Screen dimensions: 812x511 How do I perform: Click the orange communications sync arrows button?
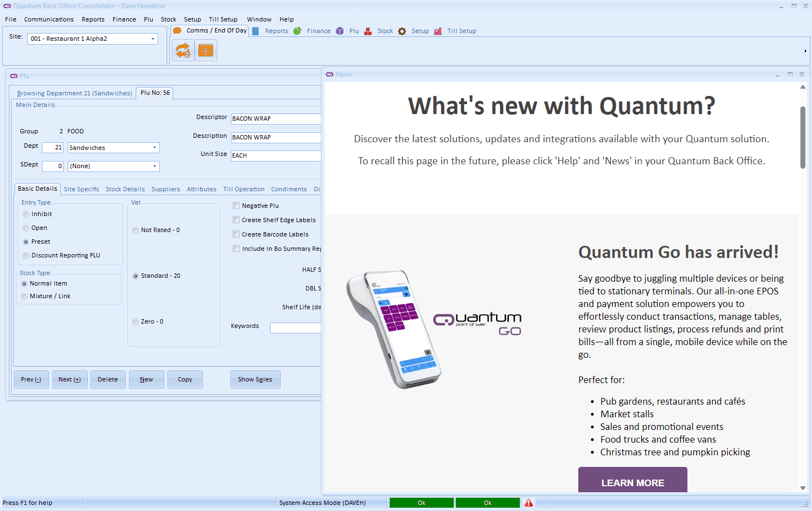[183, 51]
